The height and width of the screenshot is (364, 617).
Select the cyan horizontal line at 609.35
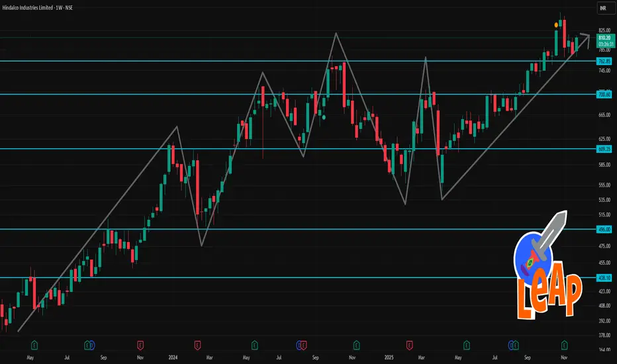click(299, 149)
